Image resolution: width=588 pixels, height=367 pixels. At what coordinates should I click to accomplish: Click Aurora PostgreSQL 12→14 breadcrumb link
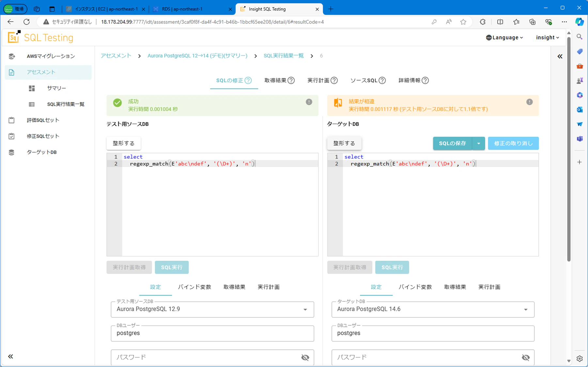[197, 56]
